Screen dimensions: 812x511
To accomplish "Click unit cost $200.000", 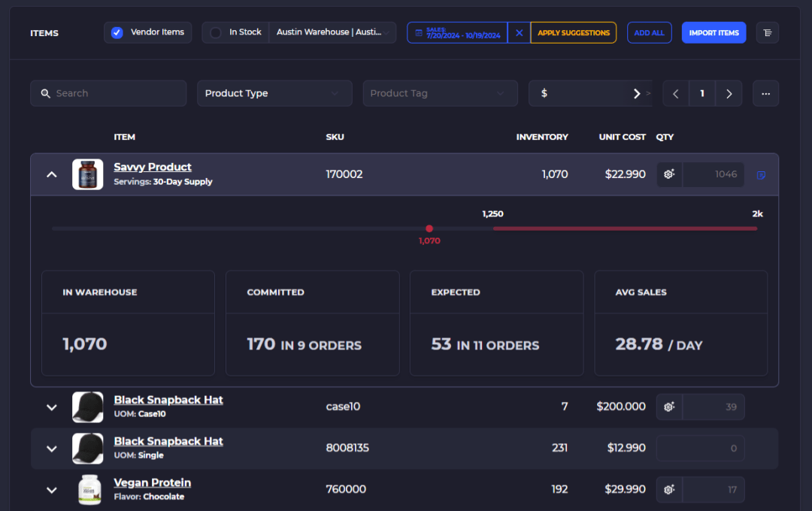I will [621, 407].
